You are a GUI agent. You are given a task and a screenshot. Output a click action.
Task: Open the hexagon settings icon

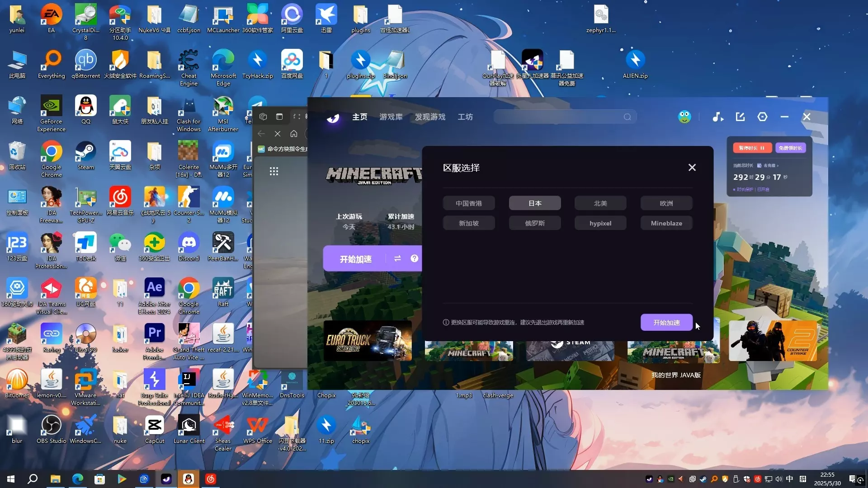click(762, 117)
